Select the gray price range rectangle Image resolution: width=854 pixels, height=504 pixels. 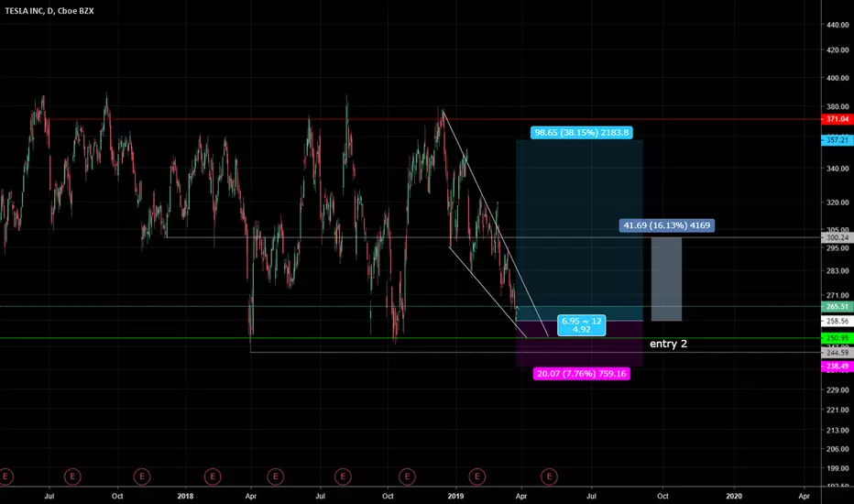667,279
